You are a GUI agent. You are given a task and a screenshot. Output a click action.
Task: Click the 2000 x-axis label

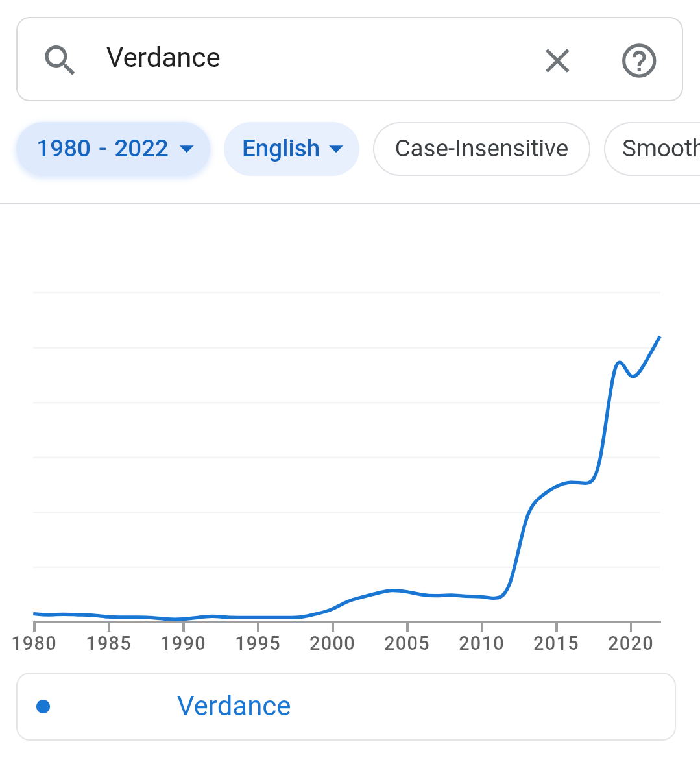(x=332, y=643)
